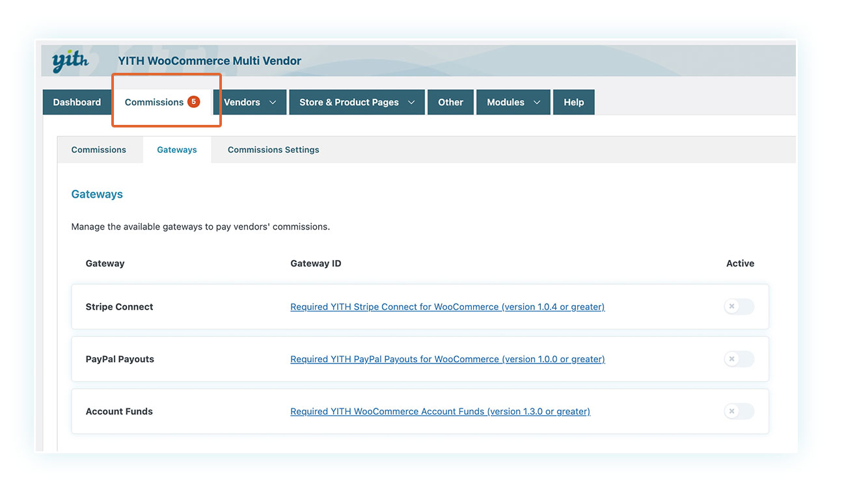Viewport: 846px width, 504px height.
Task: Expand the Vendors dropdown chevron
Action: [273, 102]
